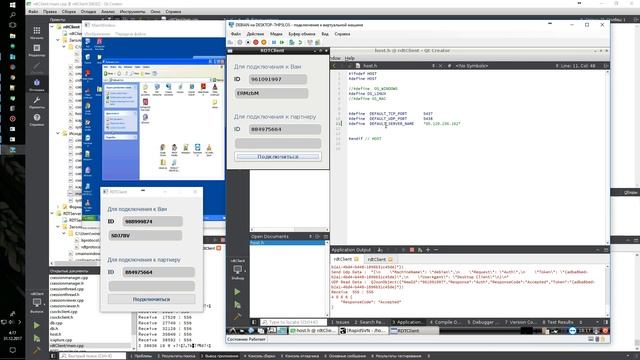Open the Projects mode wrench icon

click(x=37, y=102)
